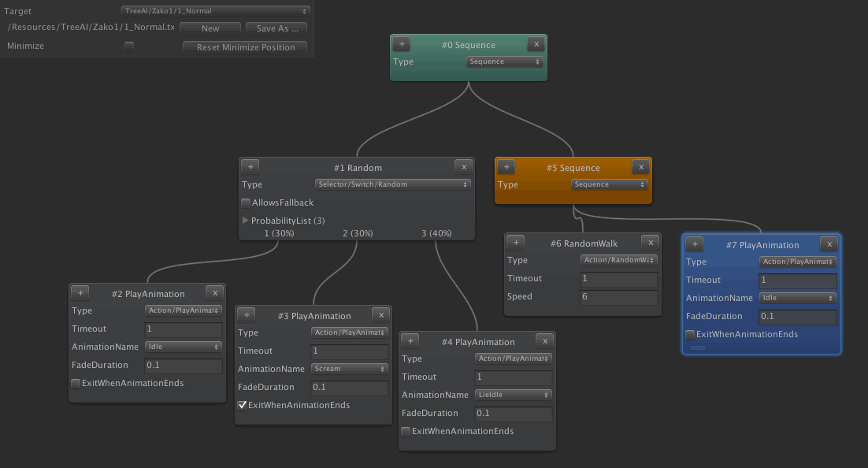The height and width of the screenshot is (468, 868).
Task: Expand the ProbabilityList on the Random node
Action: [x=245, y=221]
